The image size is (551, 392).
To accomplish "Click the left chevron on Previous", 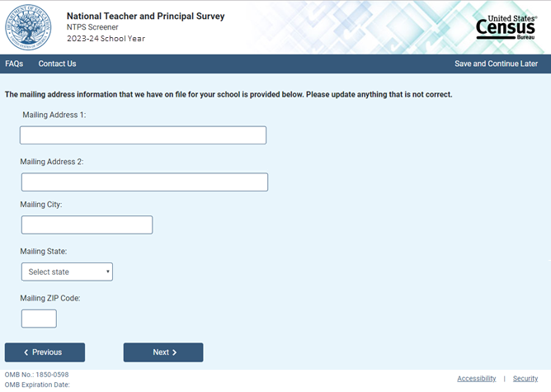I will (x=26, y=352).
